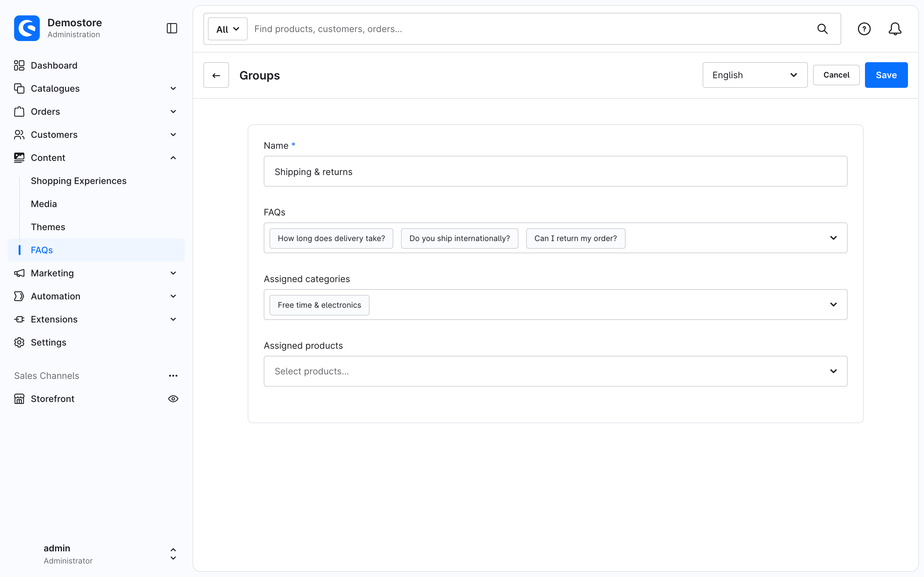The width and height of the screenshot is (924, 577).
Task: Collapse the Content menu section
Action: coord(173,158)
